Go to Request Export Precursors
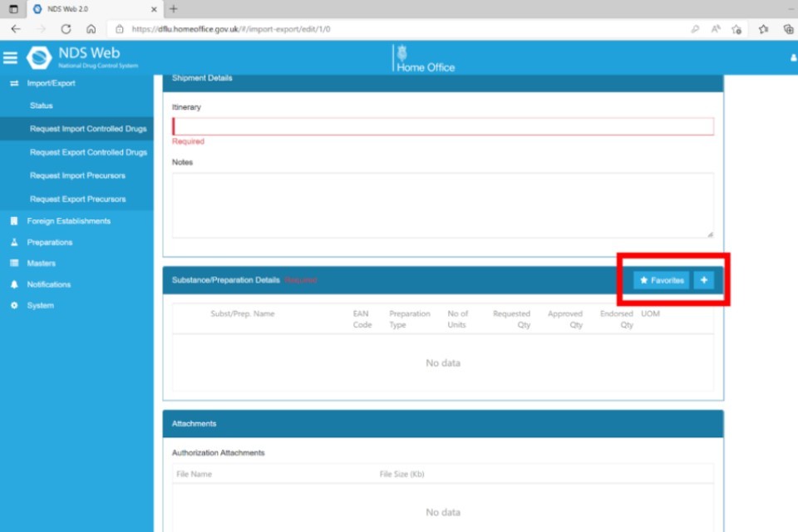The image size is (798, 532). (x=77, y=199)
